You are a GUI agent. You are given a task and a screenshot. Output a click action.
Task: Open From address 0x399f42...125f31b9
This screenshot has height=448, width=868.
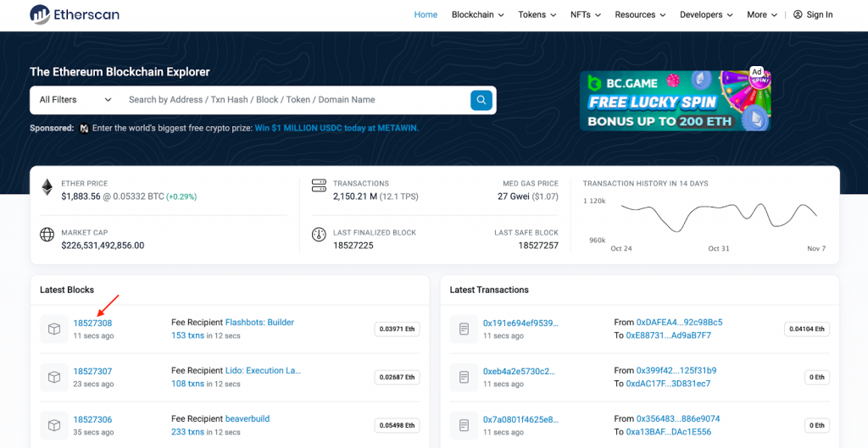click(676, 371)
